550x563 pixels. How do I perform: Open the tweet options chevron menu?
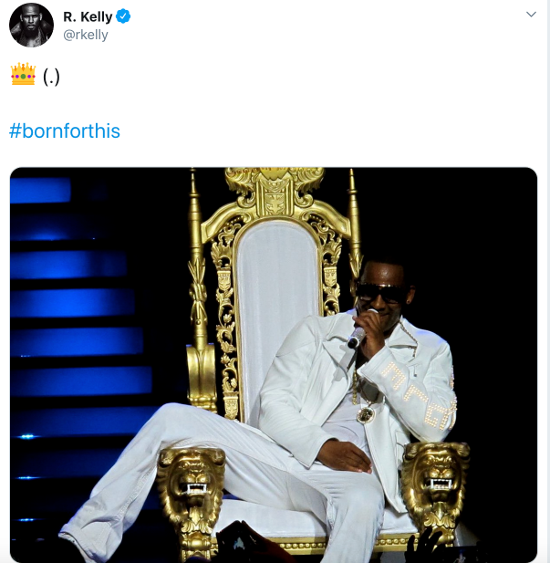pos(531,15)
